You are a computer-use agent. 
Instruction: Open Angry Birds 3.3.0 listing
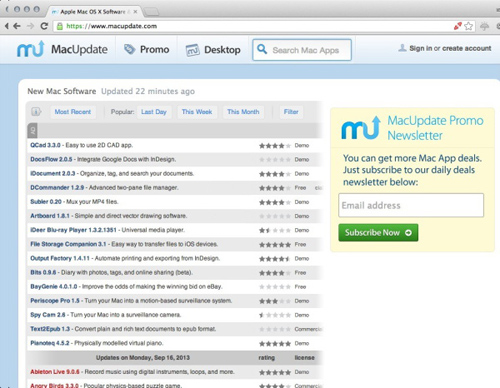click(x=54, y=386)
